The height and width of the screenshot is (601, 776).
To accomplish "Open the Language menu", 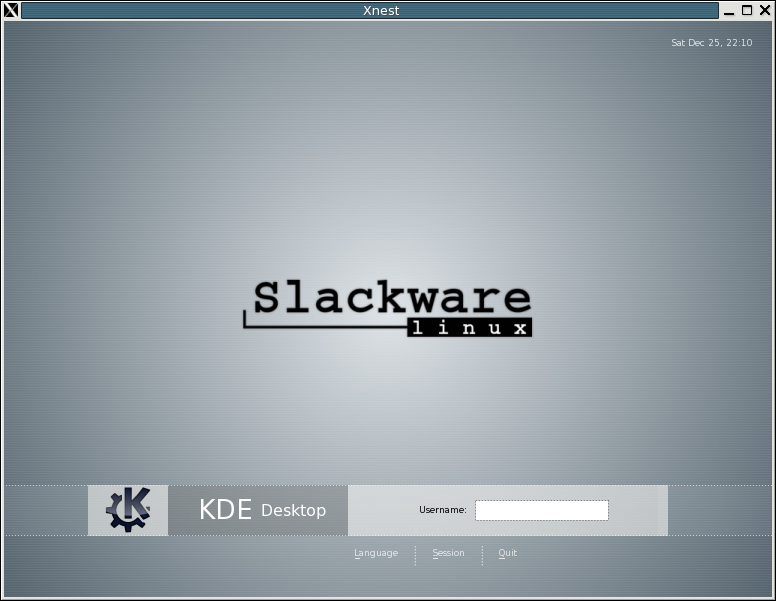I will [x=376, y=553].
